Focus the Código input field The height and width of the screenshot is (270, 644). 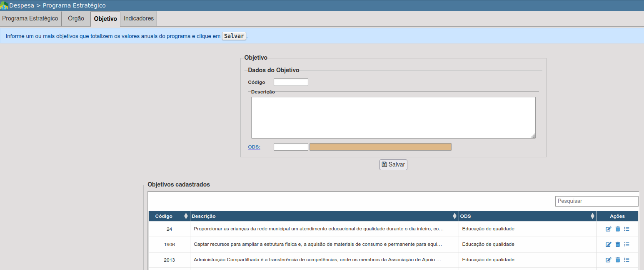[x=291, y=82]
